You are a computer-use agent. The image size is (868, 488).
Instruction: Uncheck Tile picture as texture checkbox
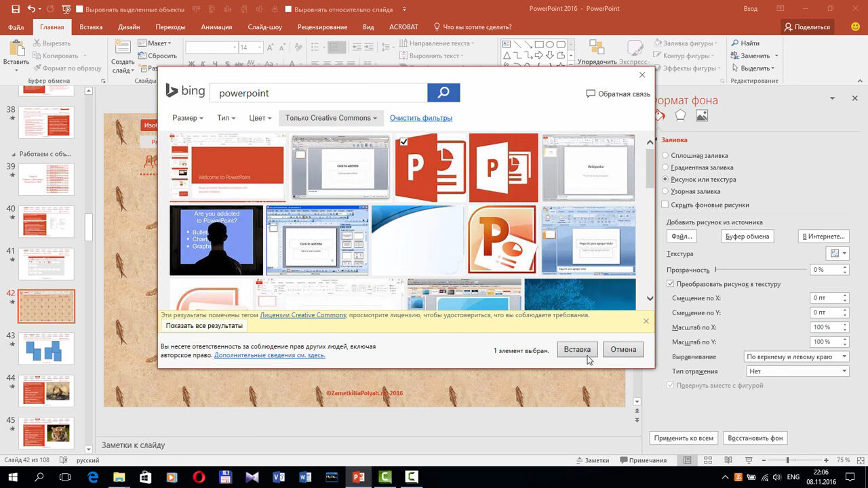pyautogui.click(x=671, y=284)
